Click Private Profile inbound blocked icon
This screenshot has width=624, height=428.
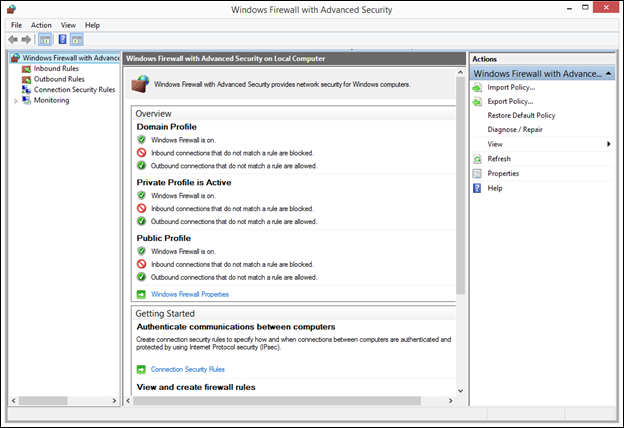[141, 208]
